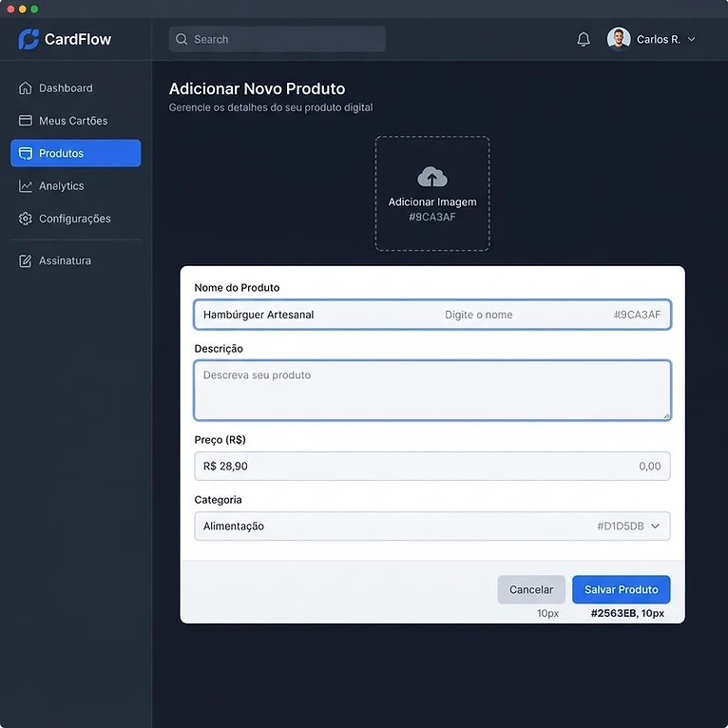Open the Analytics page

(75, 185)
